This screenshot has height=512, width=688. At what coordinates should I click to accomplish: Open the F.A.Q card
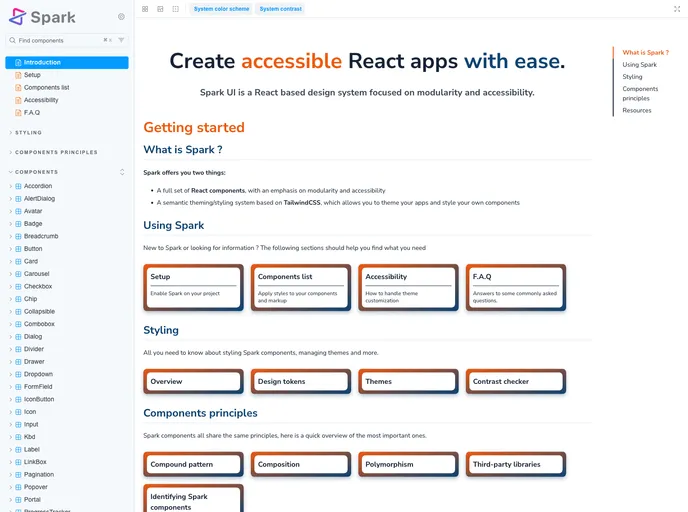click(516, 288)
